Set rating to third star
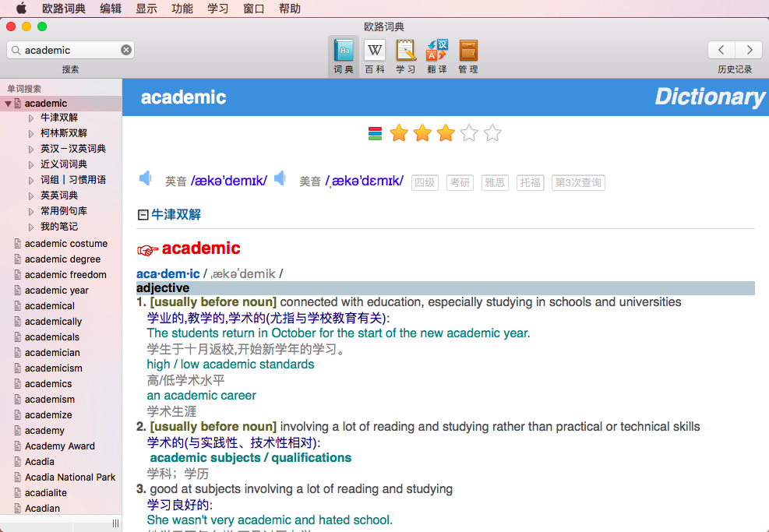Viewport: 769px width, 532px height. (x=446, y=133)
